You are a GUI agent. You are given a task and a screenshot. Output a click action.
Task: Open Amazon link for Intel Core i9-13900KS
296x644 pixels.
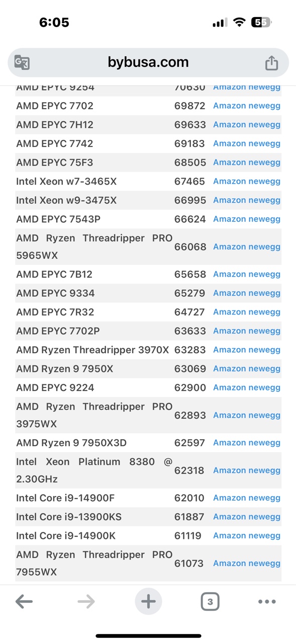[229, 517]
